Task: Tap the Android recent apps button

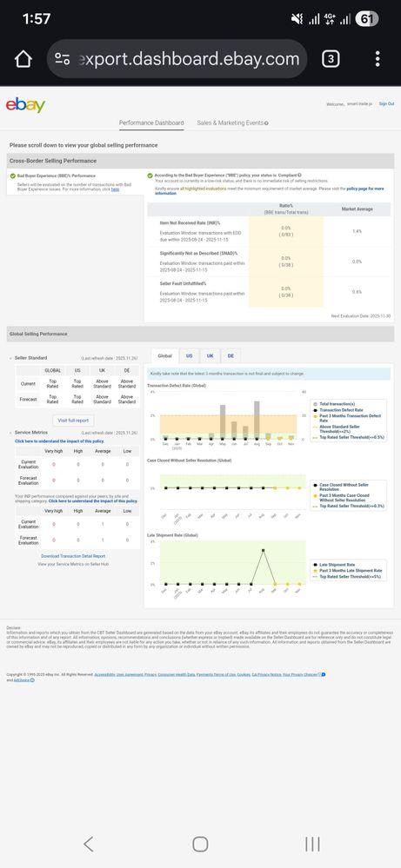Action: pos(312,844)
